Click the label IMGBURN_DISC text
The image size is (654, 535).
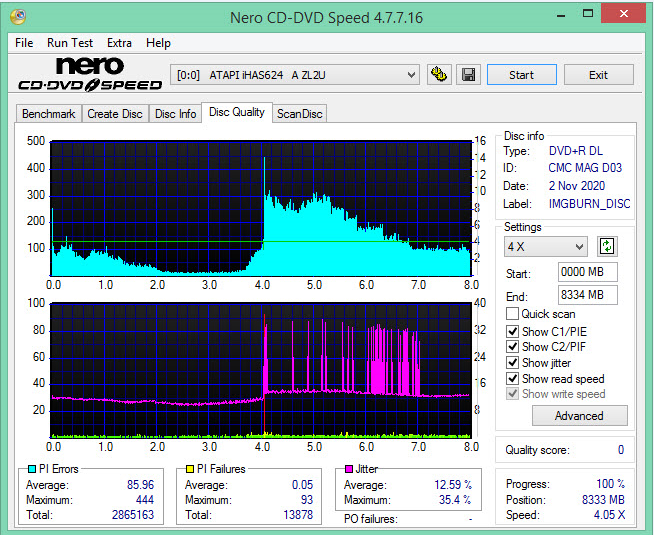[x=589, y=204]
